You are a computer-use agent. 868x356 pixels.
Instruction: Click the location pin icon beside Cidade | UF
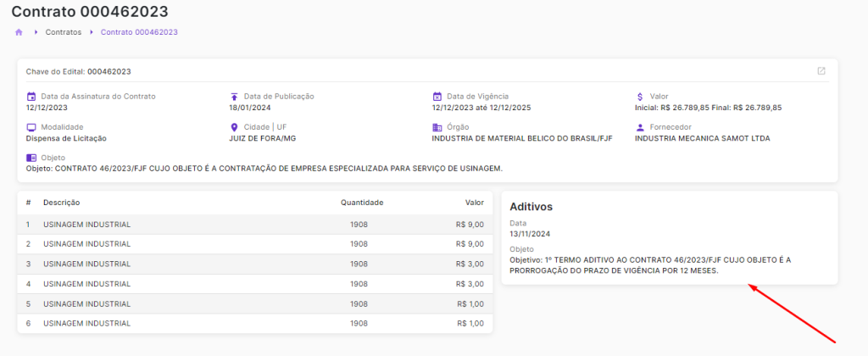235,127
